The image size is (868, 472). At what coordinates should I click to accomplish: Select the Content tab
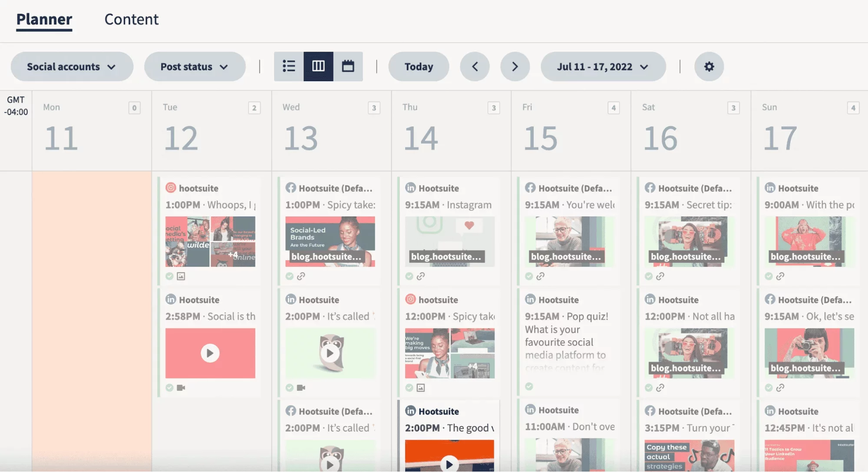coord(131,19)
